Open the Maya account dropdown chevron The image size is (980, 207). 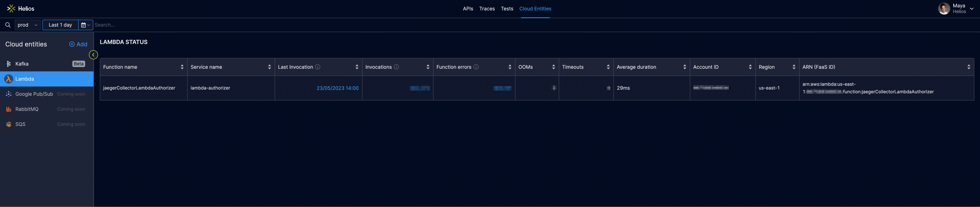point(971,8)
